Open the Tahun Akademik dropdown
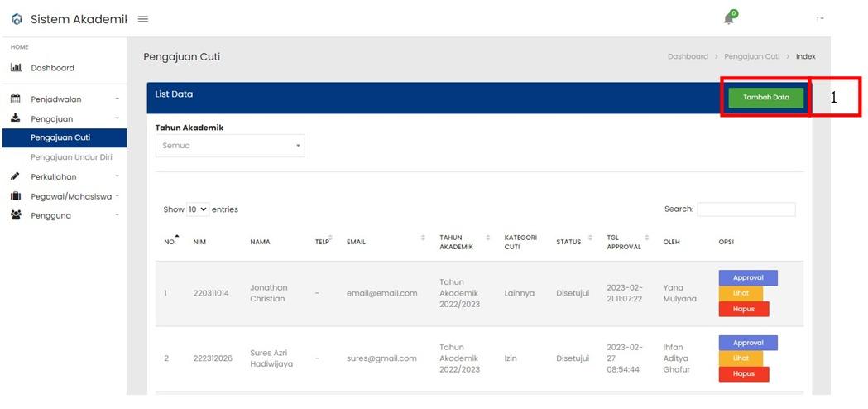868x409 pixels. (x=230, y=146)
